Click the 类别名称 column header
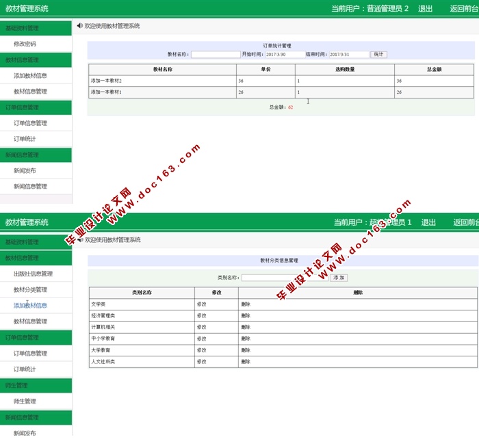This screenshot has width=479, height=448. point(142,293)
